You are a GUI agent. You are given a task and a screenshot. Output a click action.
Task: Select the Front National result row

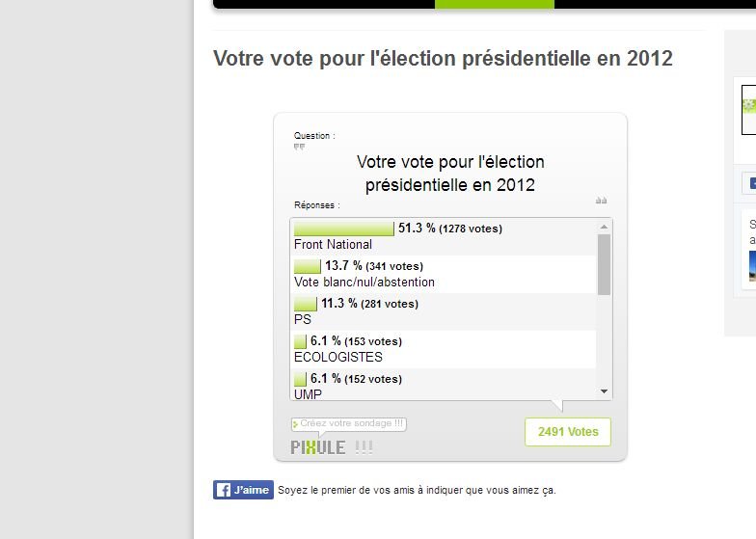[444, 236]
